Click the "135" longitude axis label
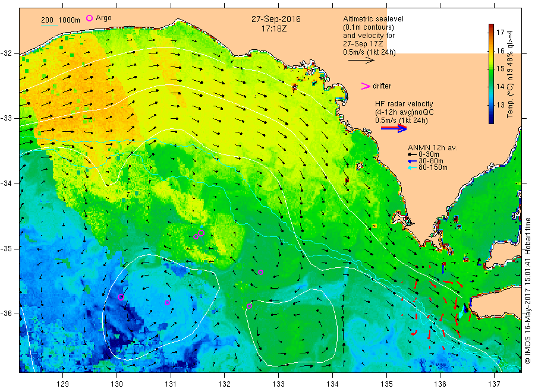535x392 pixels. tap(386, 384)
